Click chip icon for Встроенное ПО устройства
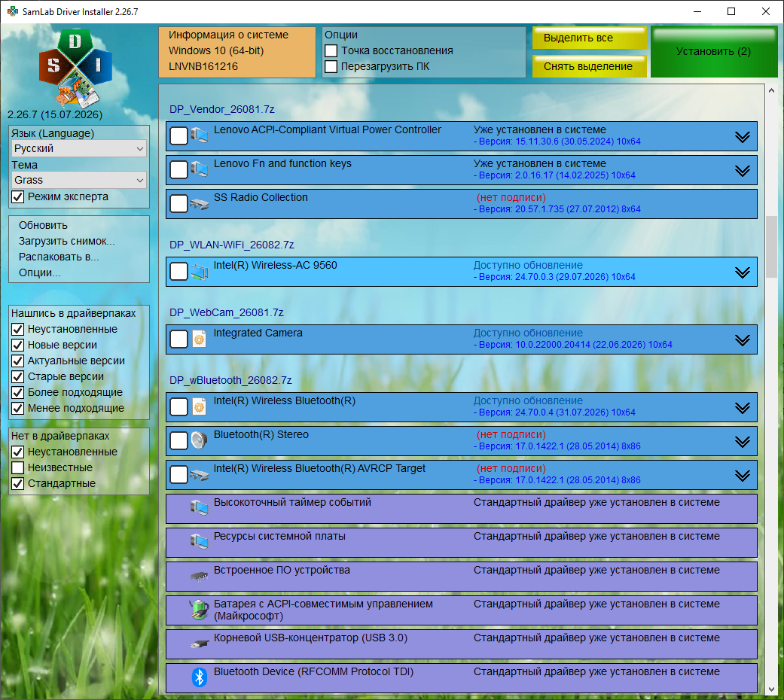784x700 pixels. pos(199,576)
